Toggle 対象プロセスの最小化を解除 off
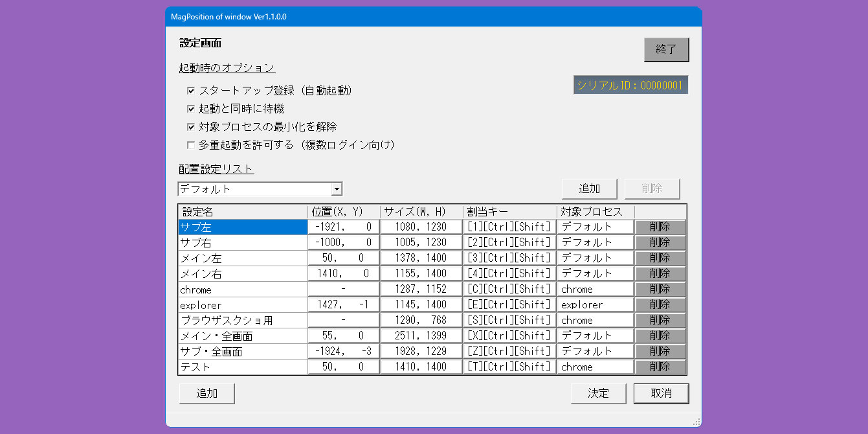The height and width of the screenshot is (434, 868). [x=191, y=127]
